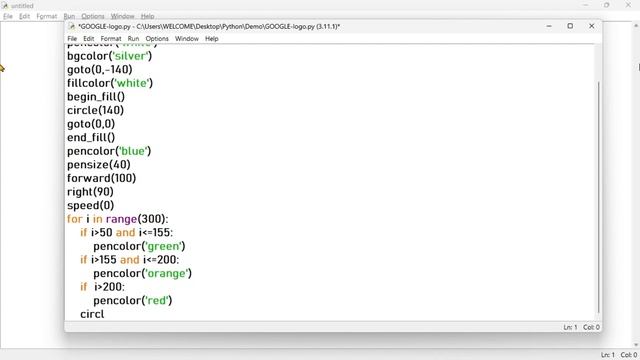The height and width of the screenshot is (360, 640).
Task: Click the line goto(0,-140)
Action: pos(100,69)
